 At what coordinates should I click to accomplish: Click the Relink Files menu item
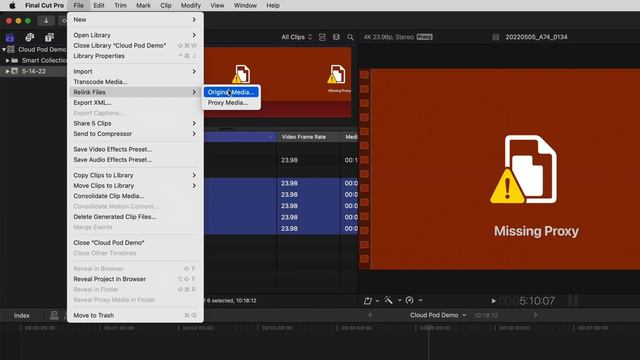coord(135,92)
